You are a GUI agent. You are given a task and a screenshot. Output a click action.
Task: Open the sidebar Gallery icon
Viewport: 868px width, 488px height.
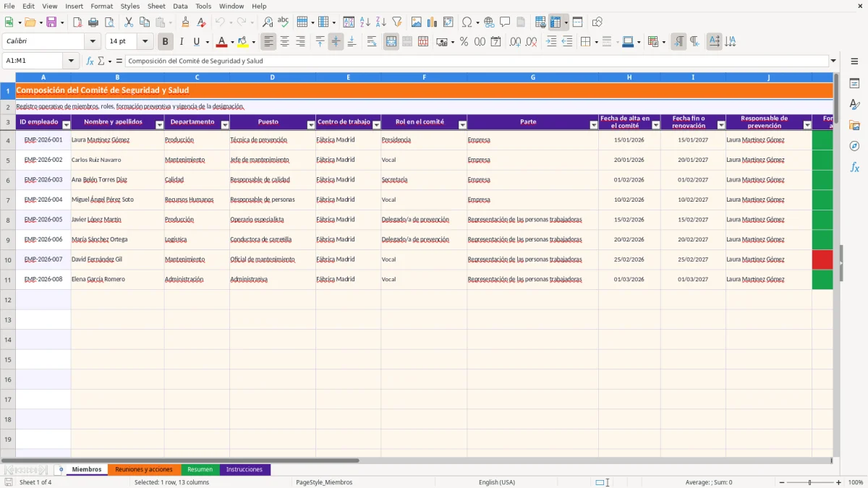(x=854, y=125)
